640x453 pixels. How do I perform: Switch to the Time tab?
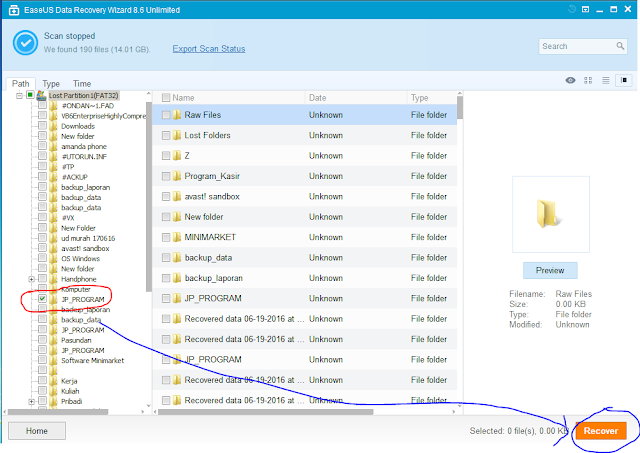click(x=82, y=84)
